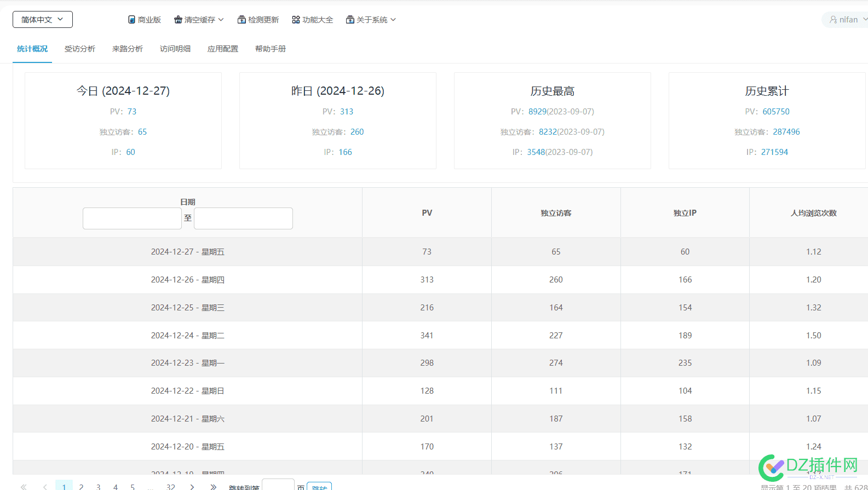Click PV cell 128 for 2024-12-22
This screenshot has height=490, width=868.
click(x=427, y=391)
